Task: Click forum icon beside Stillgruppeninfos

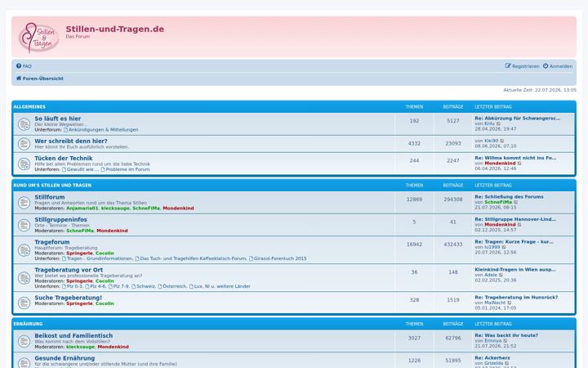Action: pyautogui.click(x=24, y=226)
